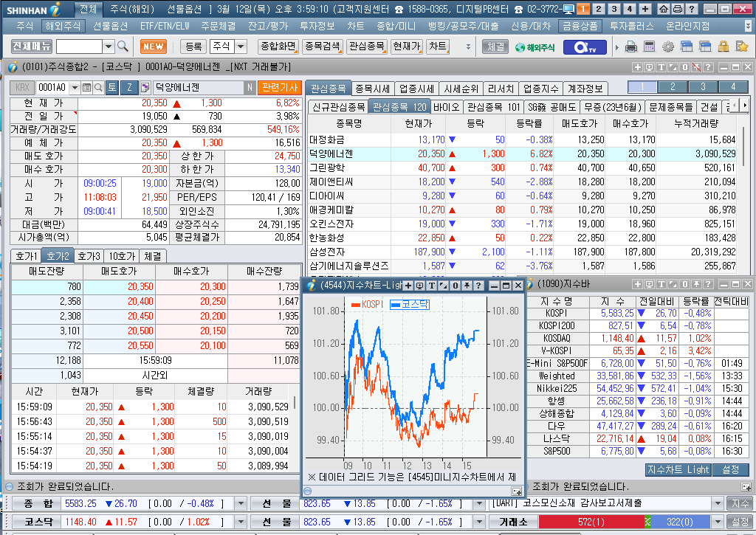Click the list icon next to stock code 0001A0
Viewport: 756px width, 535px height.
pyautogui.click(x=87, y=87)
